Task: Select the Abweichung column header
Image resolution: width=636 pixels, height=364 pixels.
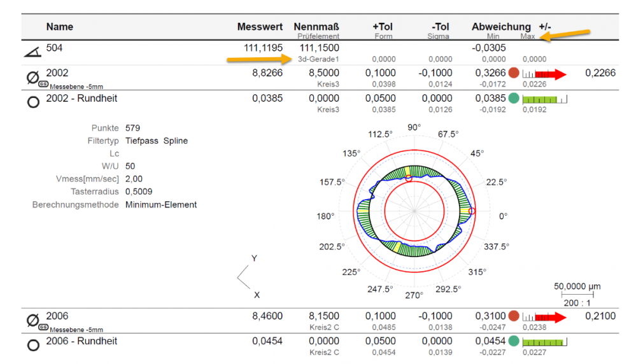Action: click(500, 27)
